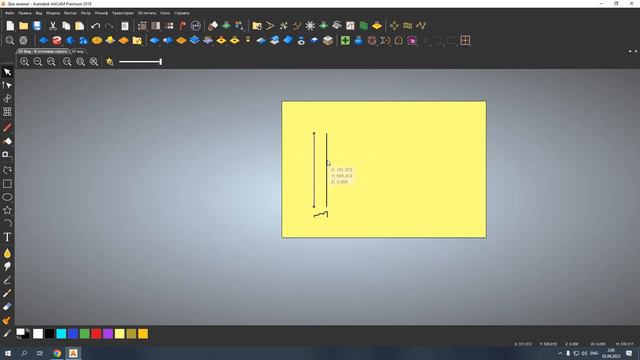Click the magenta circular gem icon

coord(412,40)
